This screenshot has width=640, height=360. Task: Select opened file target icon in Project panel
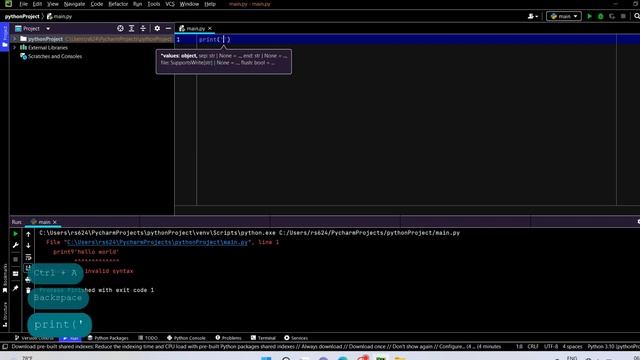[x=120, y=28]
